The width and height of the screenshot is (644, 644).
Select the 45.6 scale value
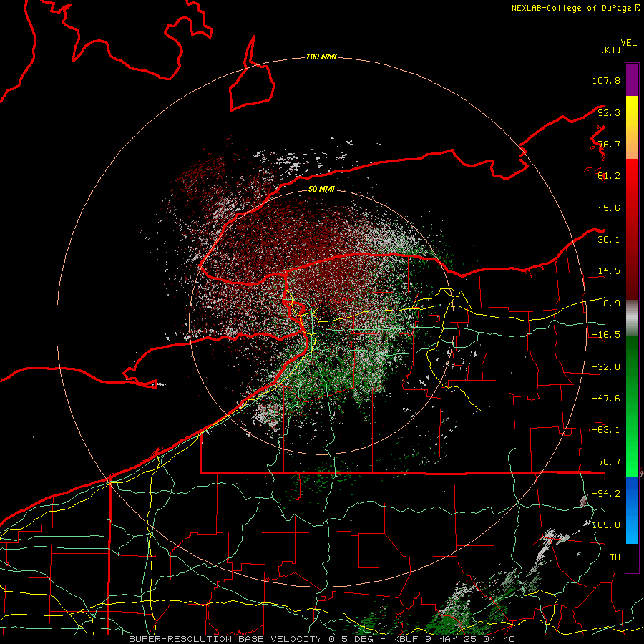609,208
